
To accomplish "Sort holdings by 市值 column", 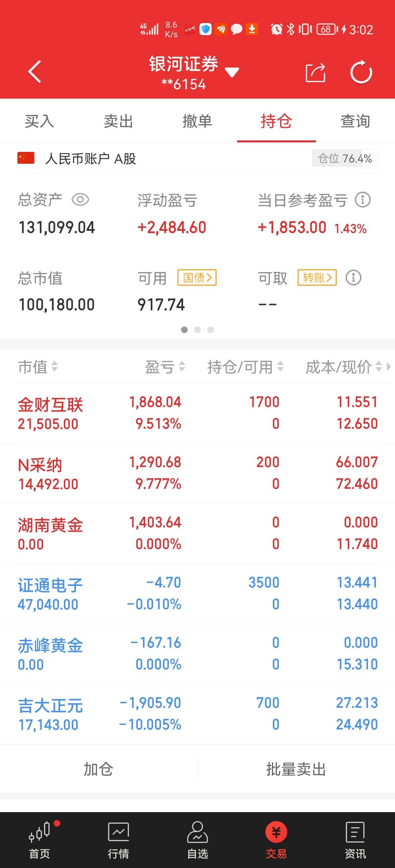I will [38, 367].
